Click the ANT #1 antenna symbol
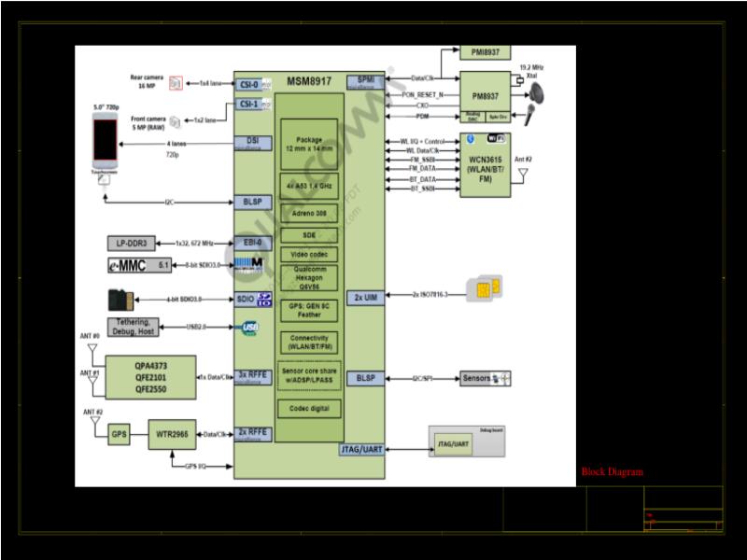The width and height of the screenshot is (747, 560). coord(92,381)
